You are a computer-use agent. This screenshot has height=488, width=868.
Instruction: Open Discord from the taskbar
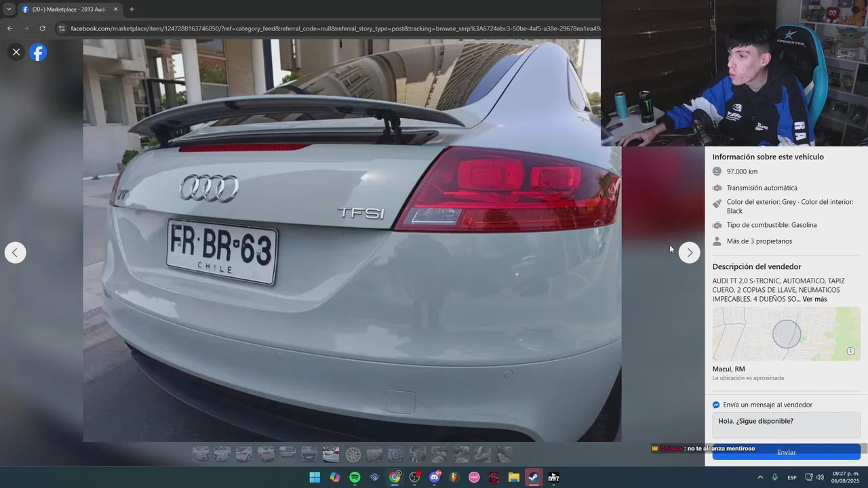click(x=435, y=477)
